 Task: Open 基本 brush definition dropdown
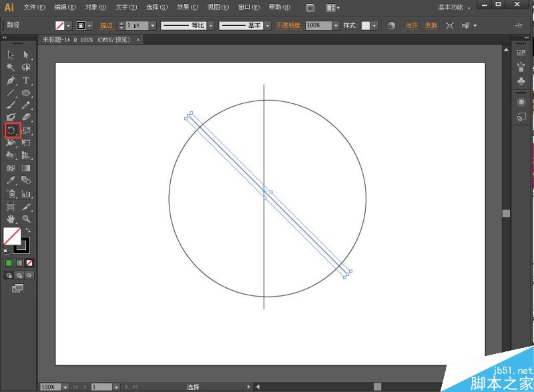[x=268, y=25]
